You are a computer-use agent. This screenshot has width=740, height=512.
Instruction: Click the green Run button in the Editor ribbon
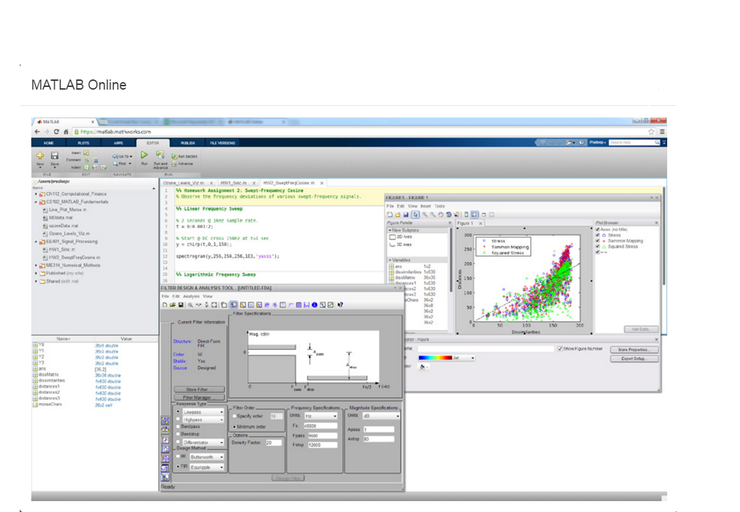[144, 155]
